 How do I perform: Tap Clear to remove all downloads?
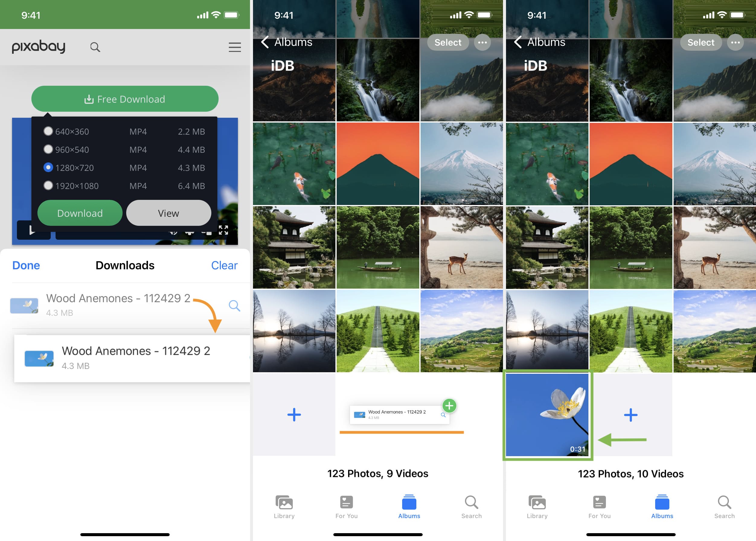pos(224,265)
